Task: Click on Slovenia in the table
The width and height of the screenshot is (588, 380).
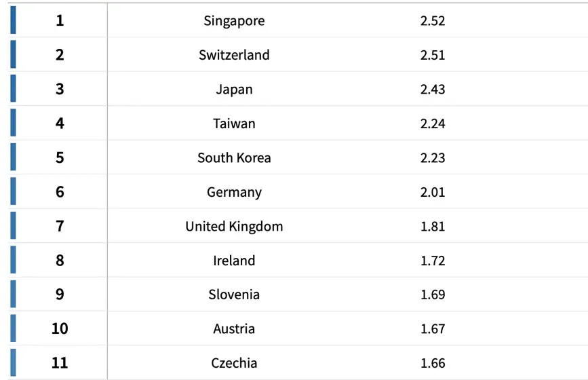Action: click(234, 294)
